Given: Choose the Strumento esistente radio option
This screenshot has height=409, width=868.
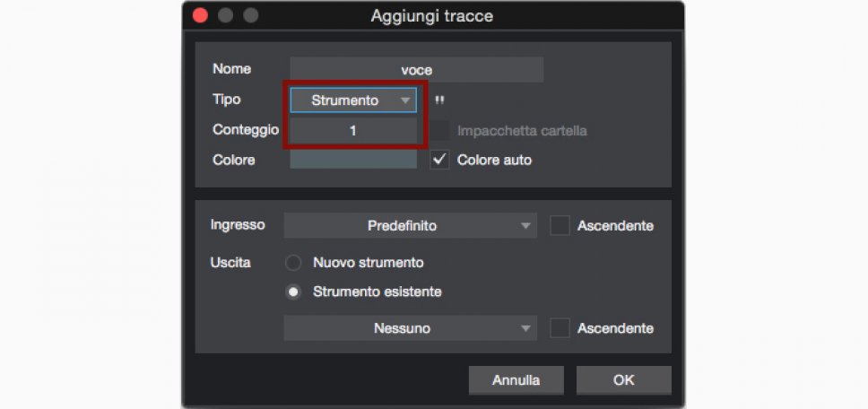Looking at the screenshot, I should [x=293, y=292].
